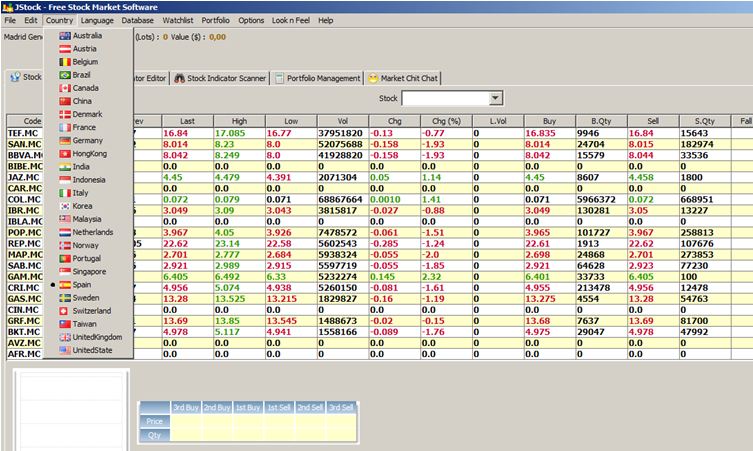Pick Denmark flag icon
The image size is (753, 451).
point(65,114)
